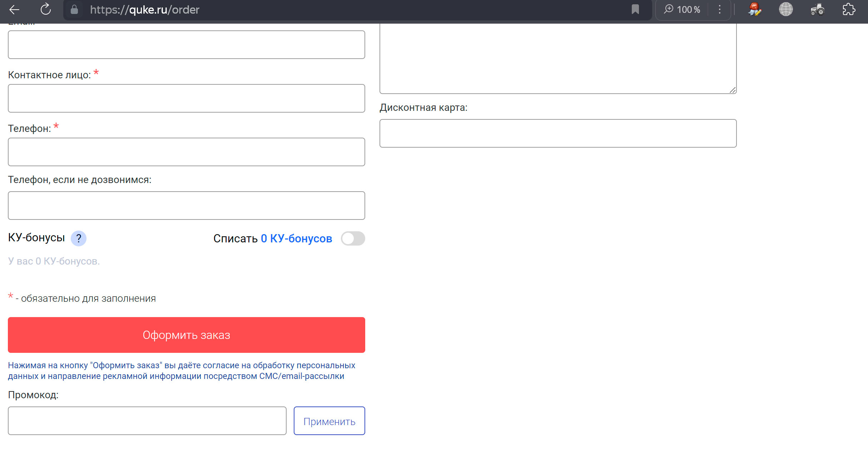Screen dimensions: 868x449
Task: Focus the Телефон input field
Action: click(x=187, y=152)
